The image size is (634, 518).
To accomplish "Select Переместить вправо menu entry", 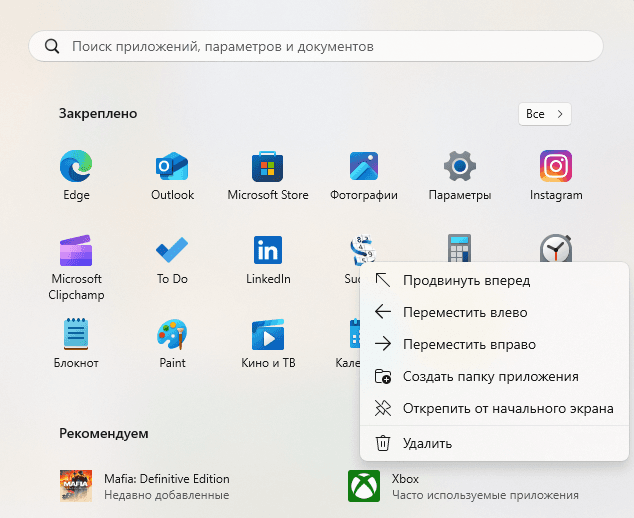I will pyautogui.click(x=494, y=344).
